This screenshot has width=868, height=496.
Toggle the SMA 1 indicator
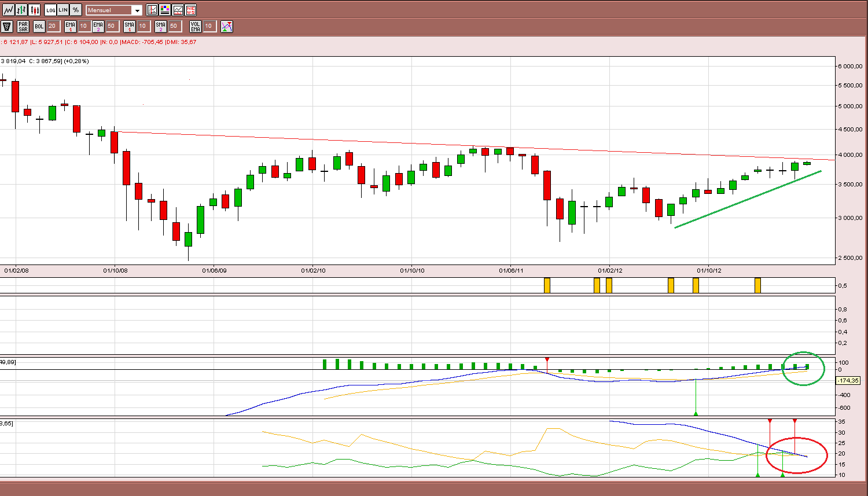tap(130, 26)
